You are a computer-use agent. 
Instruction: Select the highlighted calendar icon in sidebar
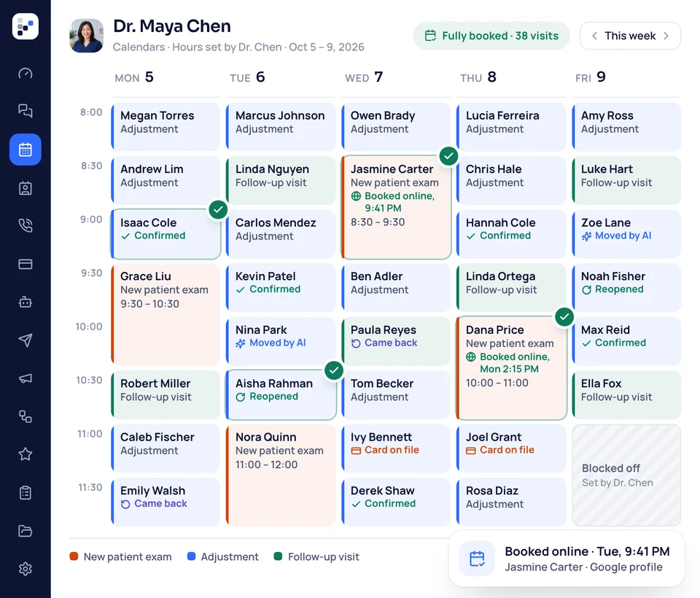(x=26, y=149)
